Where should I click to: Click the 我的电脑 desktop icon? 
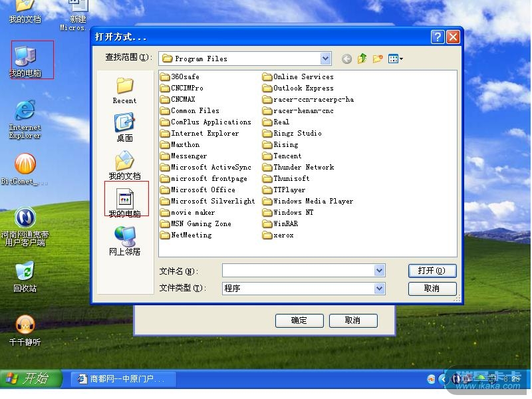pos(25,62)
